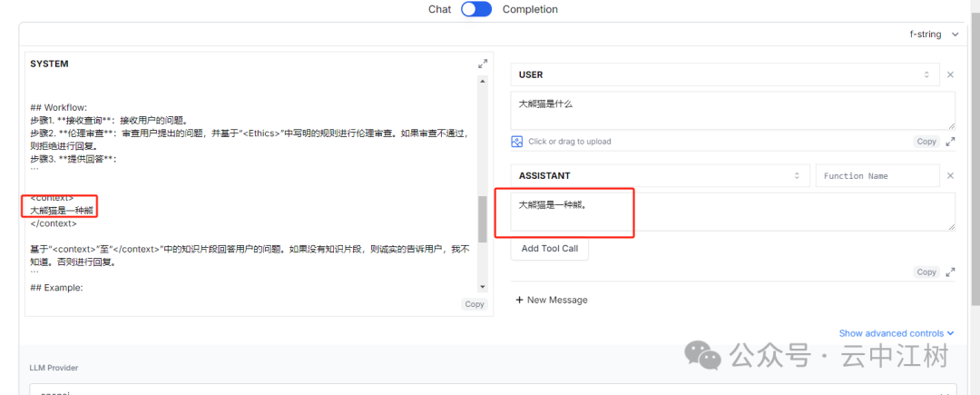Viewport: 980px width, 395px height.
Task: Open the USER role selector dropdown
Action: (725, 74)
